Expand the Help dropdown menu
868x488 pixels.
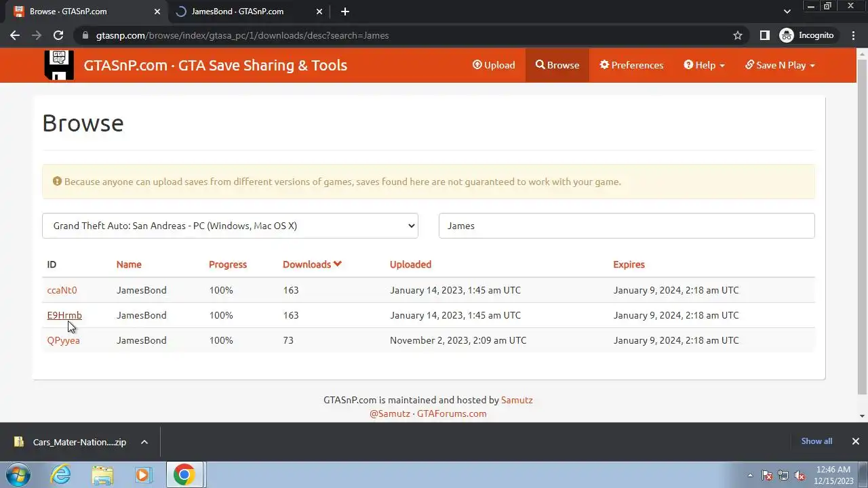704,65
